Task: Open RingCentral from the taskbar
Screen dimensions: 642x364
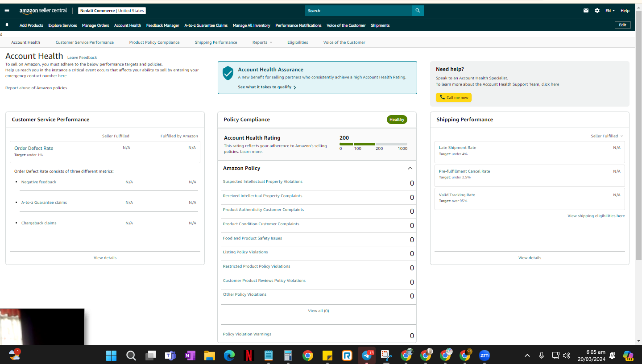Action: (x=347, y=356)
